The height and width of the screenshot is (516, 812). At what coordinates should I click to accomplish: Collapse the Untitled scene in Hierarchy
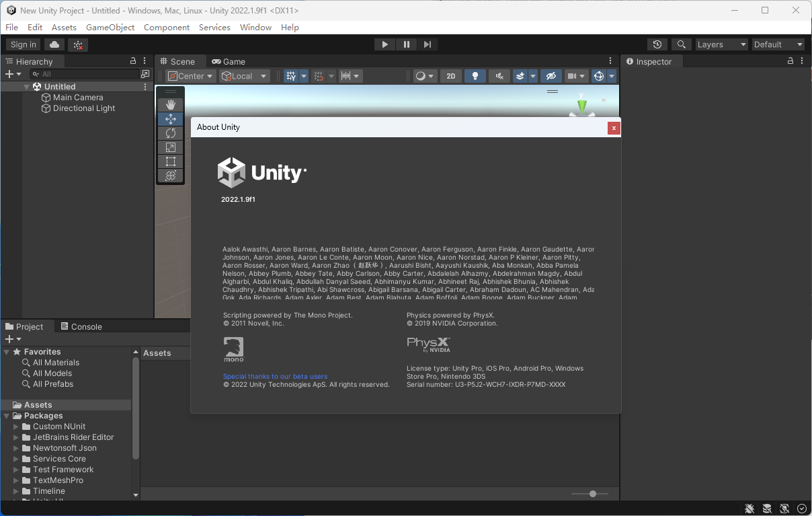coord(27,87)
